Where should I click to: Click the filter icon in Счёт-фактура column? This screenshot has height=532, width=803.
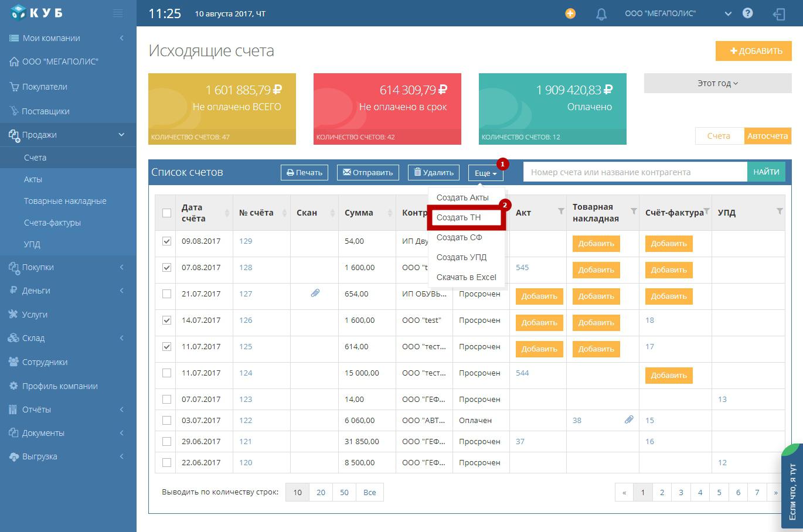point(706,211)
